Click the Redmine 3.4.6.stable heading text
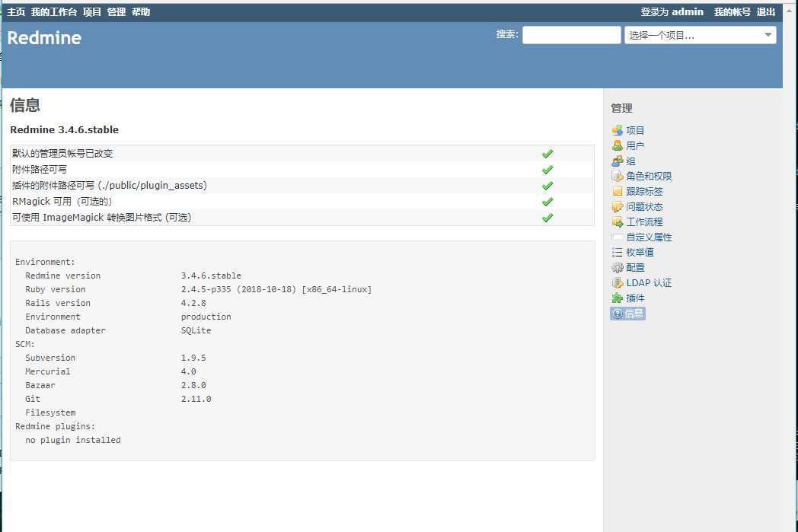 point(64,129)
